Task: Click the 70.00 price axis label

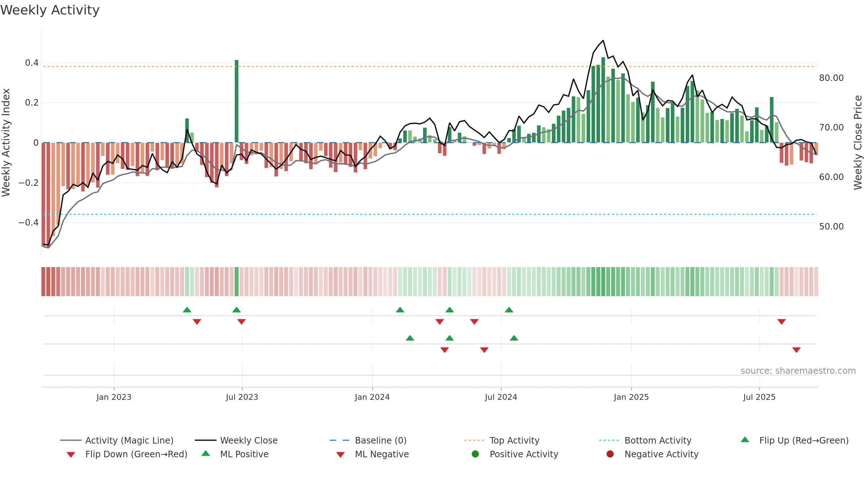Action: 831,127
